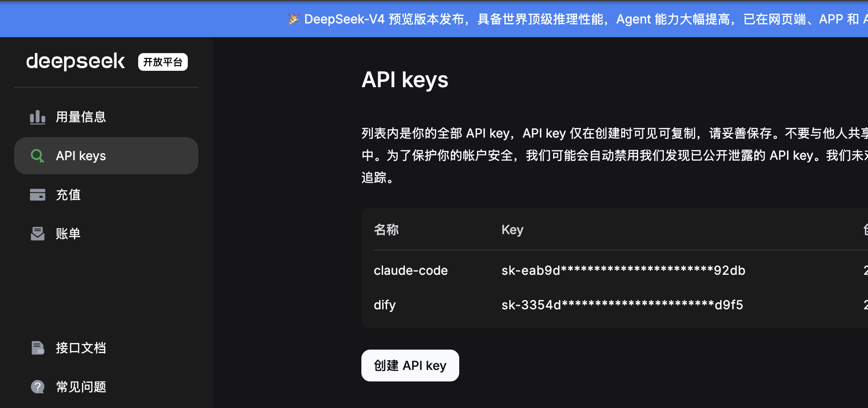The height and width of the screenshot is (408, 868).
Task: Click the 充值 wallet card icon
Action: pyautogui.click(x=38, y=195)
